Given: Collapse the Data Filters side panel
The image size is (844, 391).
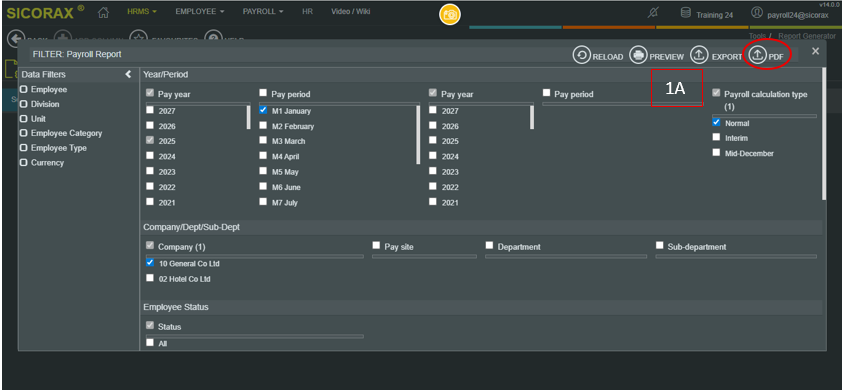Looking at the screenshot, I should click(128, 74).
